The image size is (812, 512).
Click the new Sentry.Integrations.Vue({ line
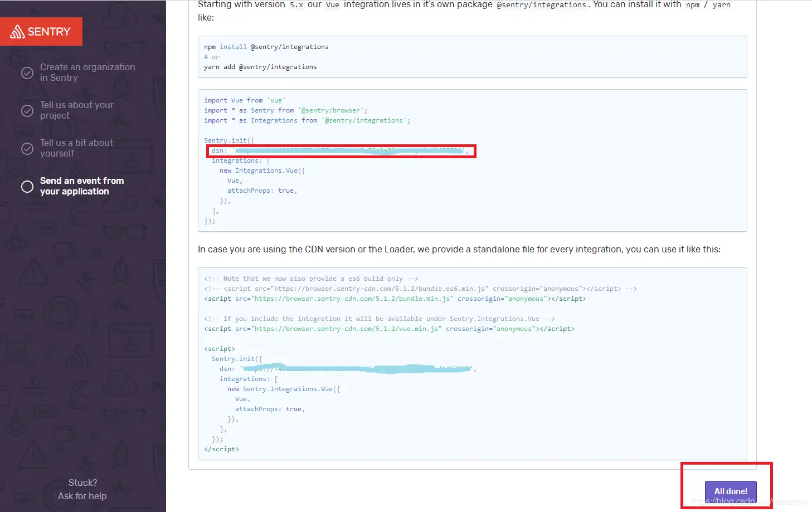pos(284,389)
